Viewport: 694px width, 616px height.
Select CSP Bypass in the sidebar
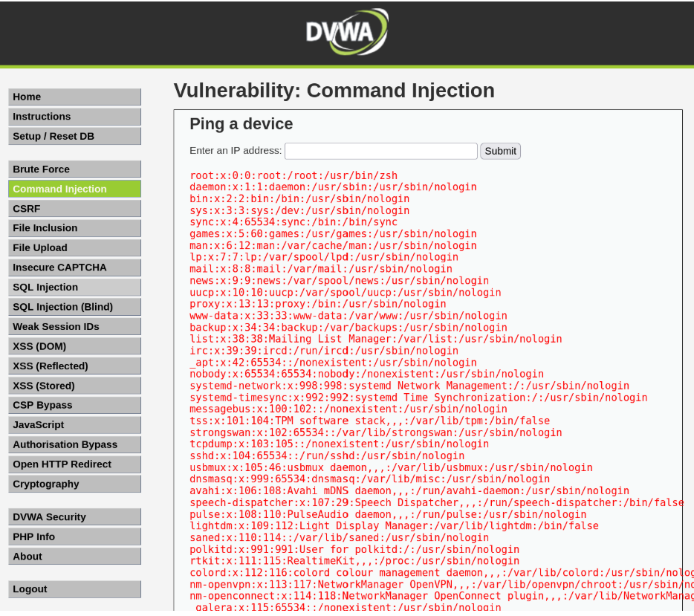pos(74,405)
